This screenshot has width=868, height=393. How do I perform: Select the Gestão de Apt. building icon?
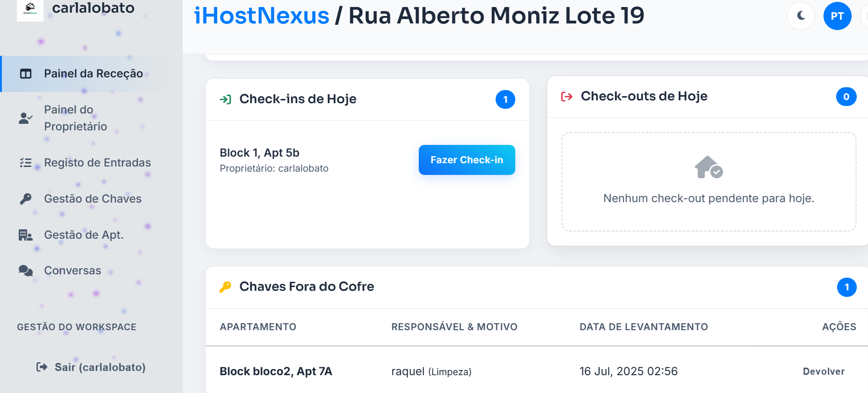pyautogui.click(x=26, y=234)
